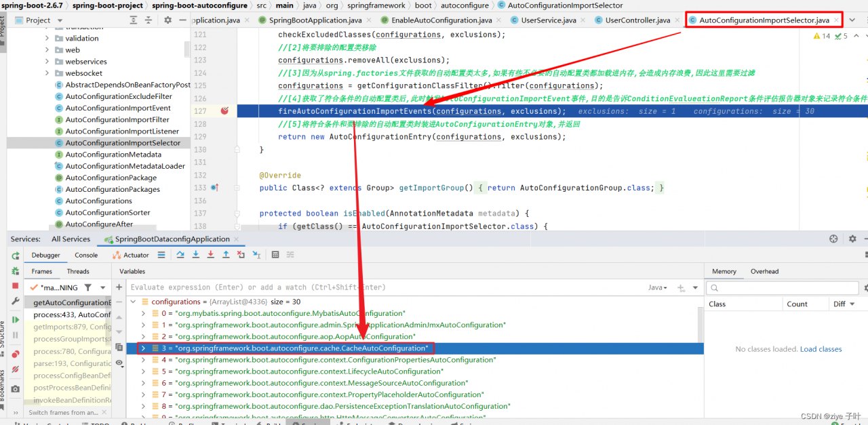868x425 pixels.
Task: Collapse the configurations variable node
Action: coord(134,302)
